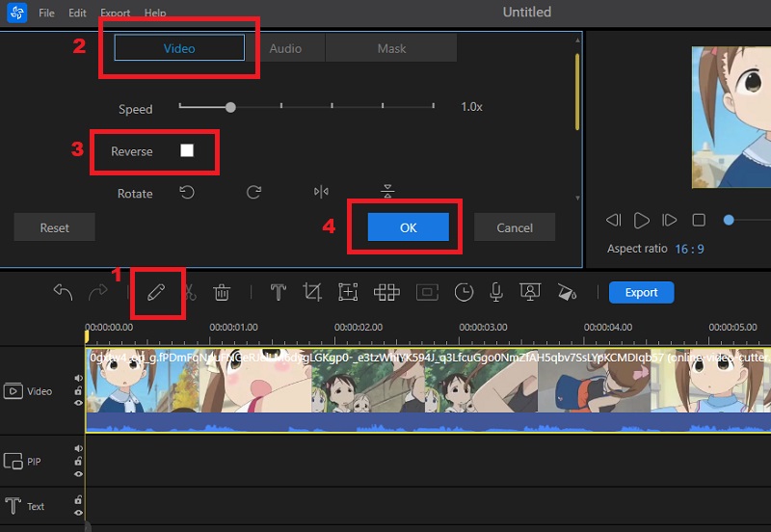This screenshot has width=771, height=532.
Task: Click the Video track icon
Action: click(x=13, y=391)
